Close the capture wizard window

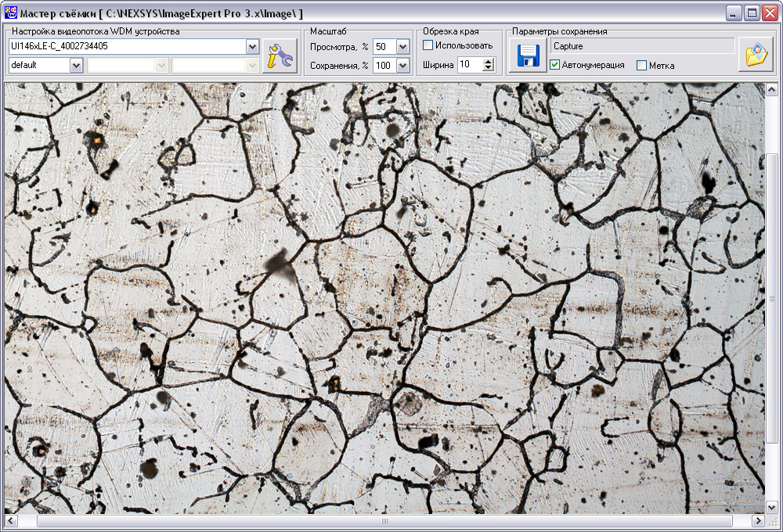click(x=770, y=13)
